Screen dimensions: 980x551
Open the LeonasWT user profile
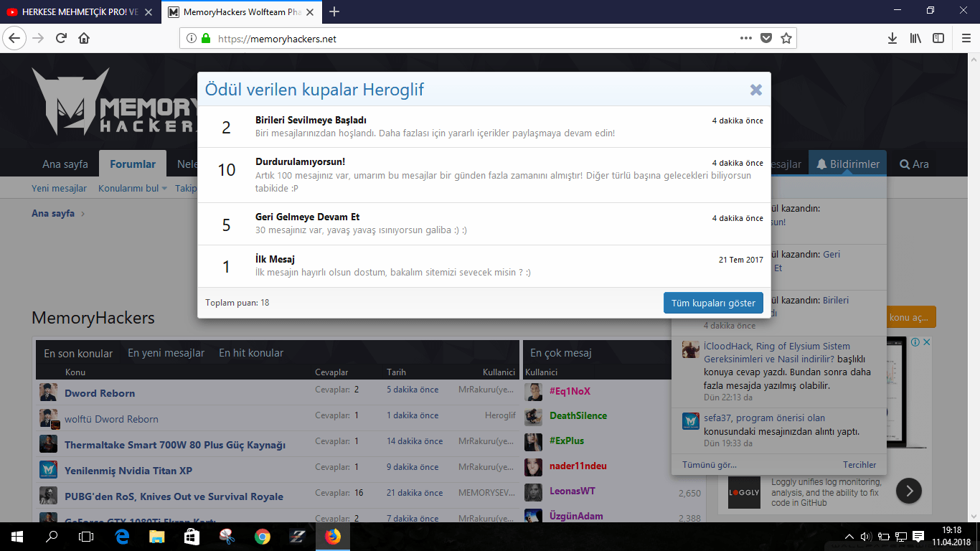[573, 491]
